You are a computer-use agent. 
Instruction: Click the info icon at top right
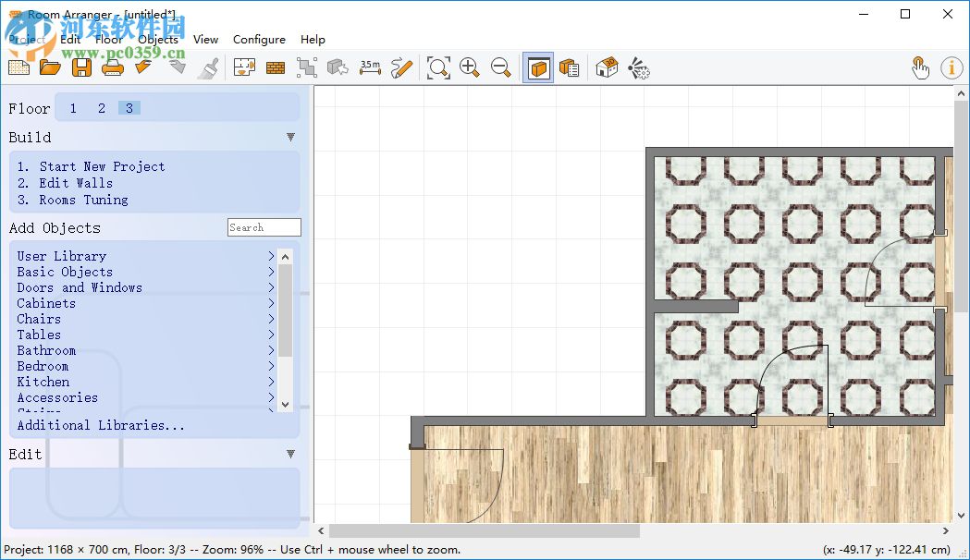tap(952, 67)
